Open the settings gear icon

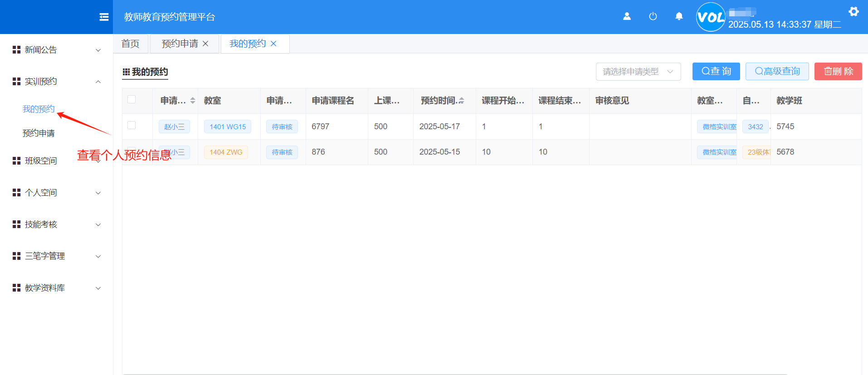coord(853,12)
